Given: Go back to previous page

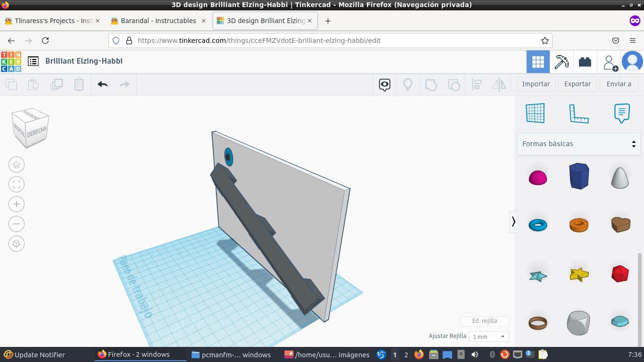Looking at the screenshot, I should coord(11,41).
